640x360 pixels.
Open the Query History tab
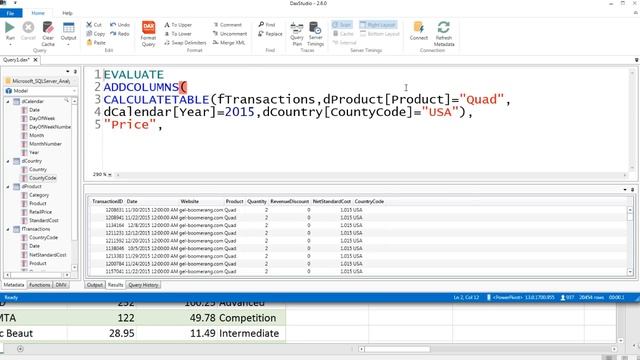(x=143, y=285)
